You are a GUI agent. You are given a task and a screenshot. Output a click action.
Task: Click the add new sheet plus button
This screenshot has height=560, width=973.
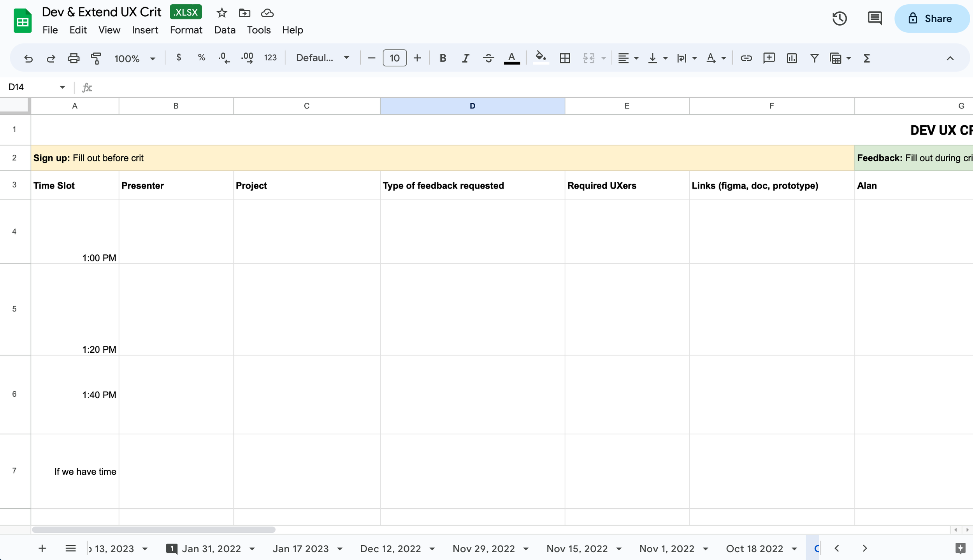42,548
